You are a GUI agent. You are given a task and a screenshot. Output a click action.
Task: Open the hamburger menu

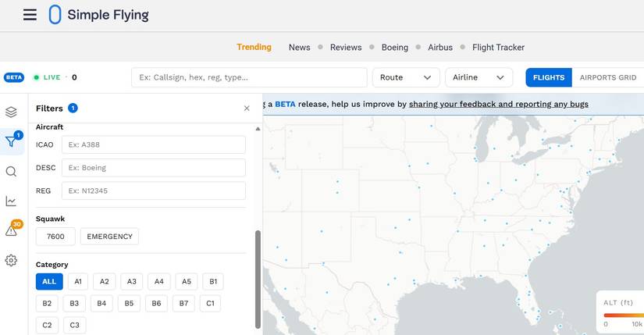[30, 15]
